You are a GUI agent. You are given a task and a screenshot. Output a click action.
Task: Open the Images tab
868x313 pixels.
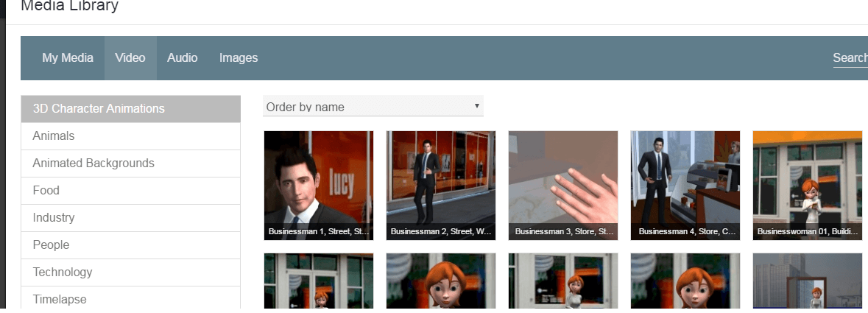click(238, 57)
